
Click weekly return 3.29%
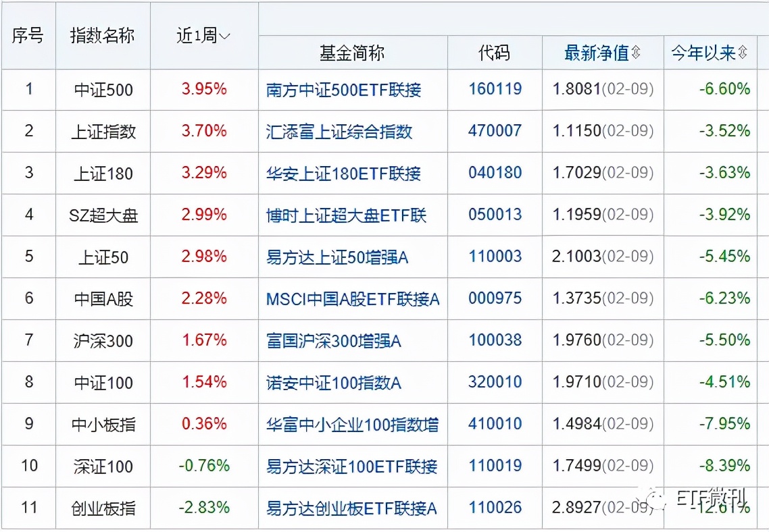tap(204, 173)
